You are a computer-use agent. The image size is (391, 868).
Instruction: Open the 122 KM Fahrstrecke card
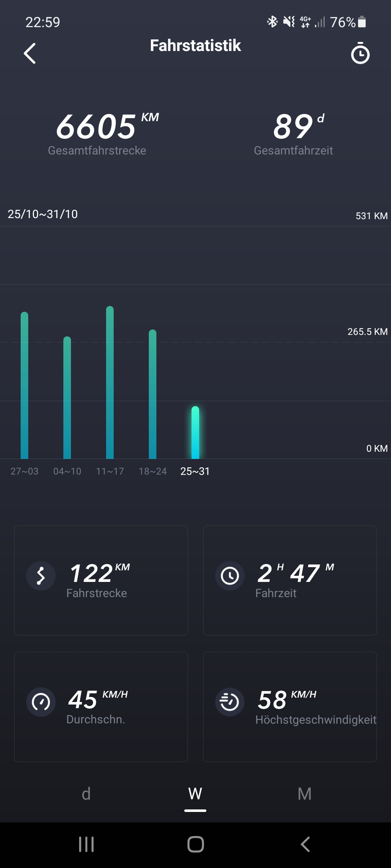(101, 580)
